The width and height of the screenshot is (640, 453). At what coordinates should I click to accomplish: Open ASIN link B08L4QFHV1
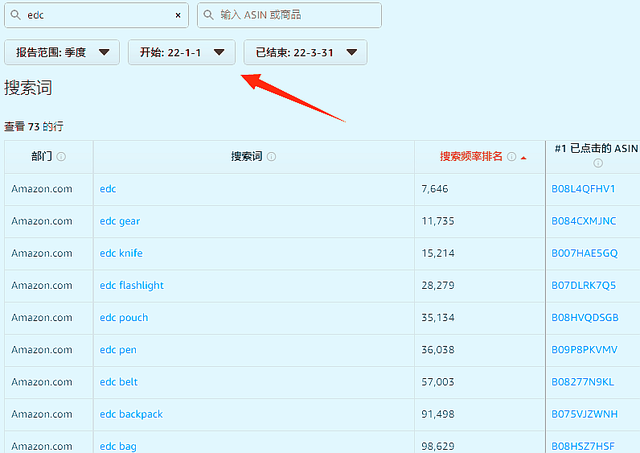click(583, 189)
